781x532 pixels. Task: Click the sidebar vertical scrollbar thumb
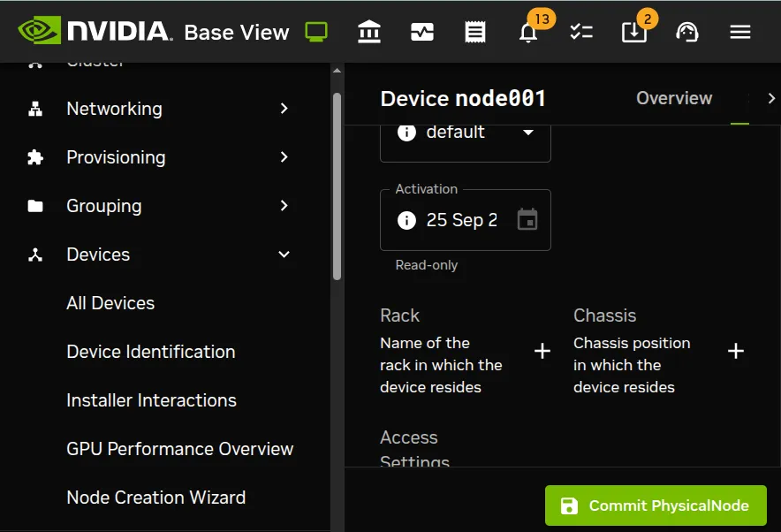click(x=337, y=186)
